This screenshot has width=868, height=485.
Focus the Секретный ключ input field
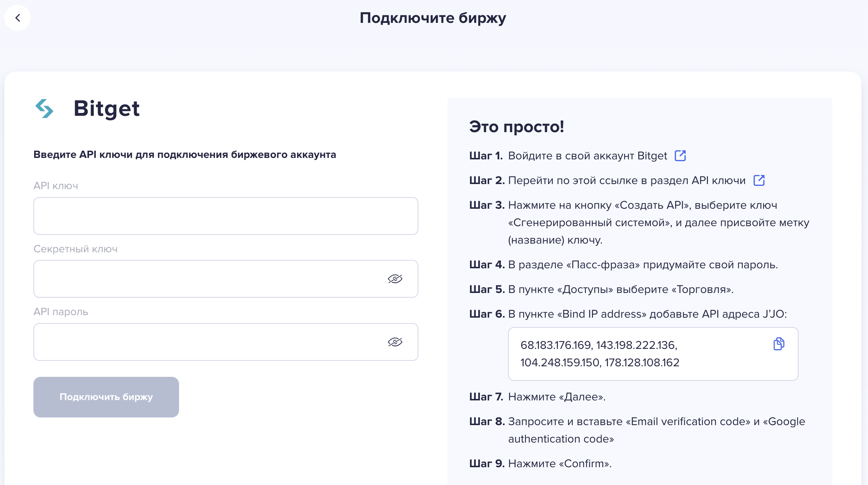(226, 279)
